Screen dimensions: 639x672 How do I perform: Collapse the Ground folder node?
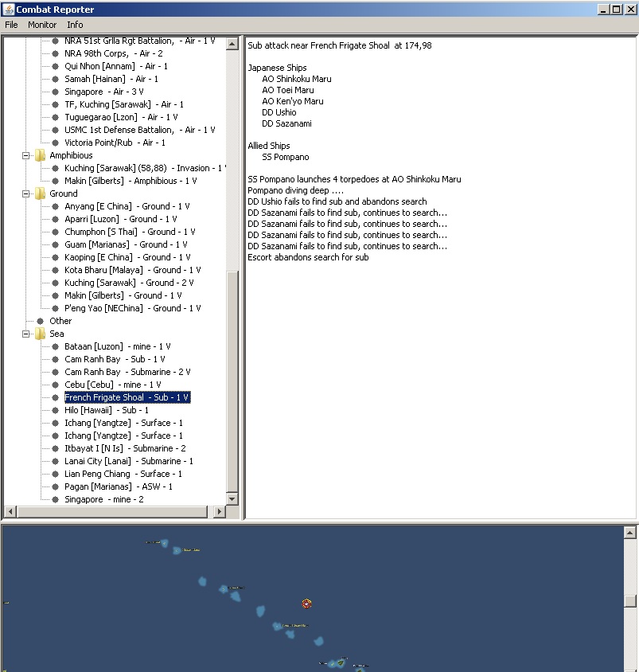tap(25, 193)
